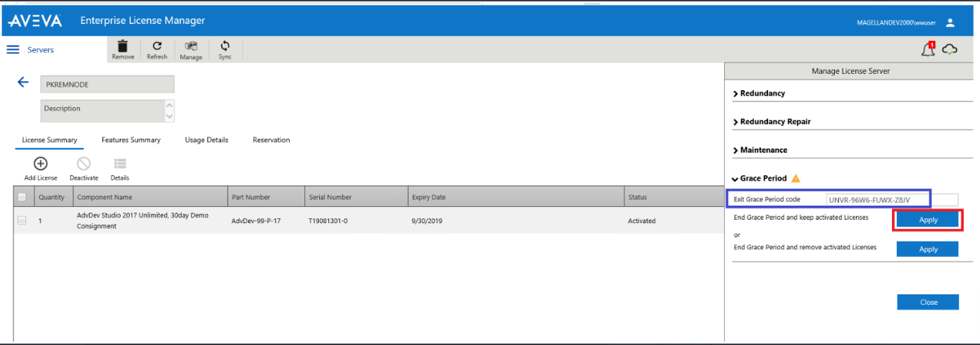980x345 pixels.
Task: Open the Usage Details tab
Action: point(206,140)
